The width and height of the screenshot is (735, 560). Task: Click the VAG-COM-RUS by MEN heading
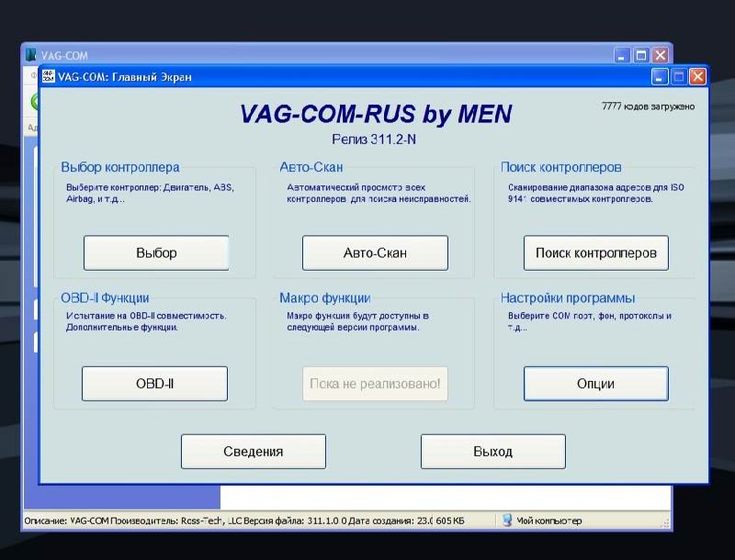[376, 114]
